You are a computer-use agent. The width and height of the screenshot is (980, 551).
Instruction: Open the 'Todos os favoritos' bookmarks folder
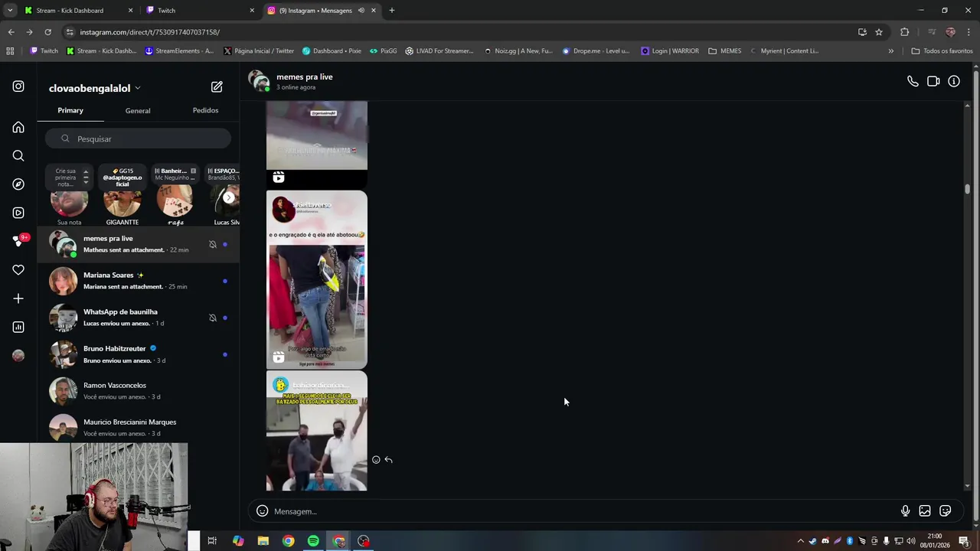pos(942,51)
